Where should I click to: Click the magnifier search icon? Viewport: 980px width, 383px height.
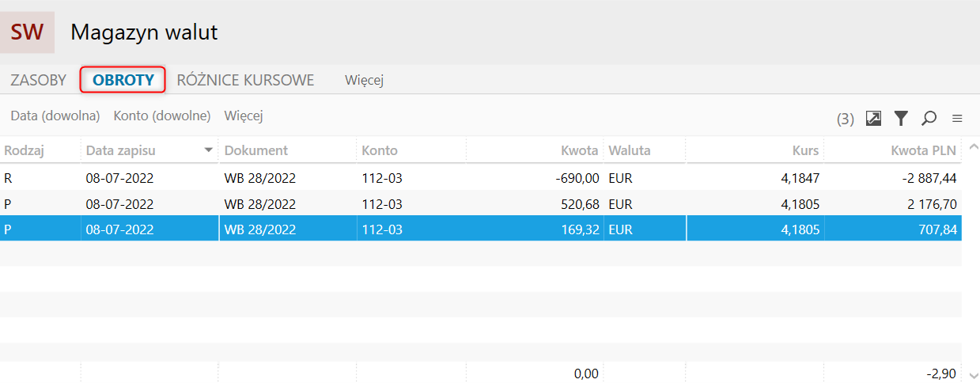click(929, 118)
